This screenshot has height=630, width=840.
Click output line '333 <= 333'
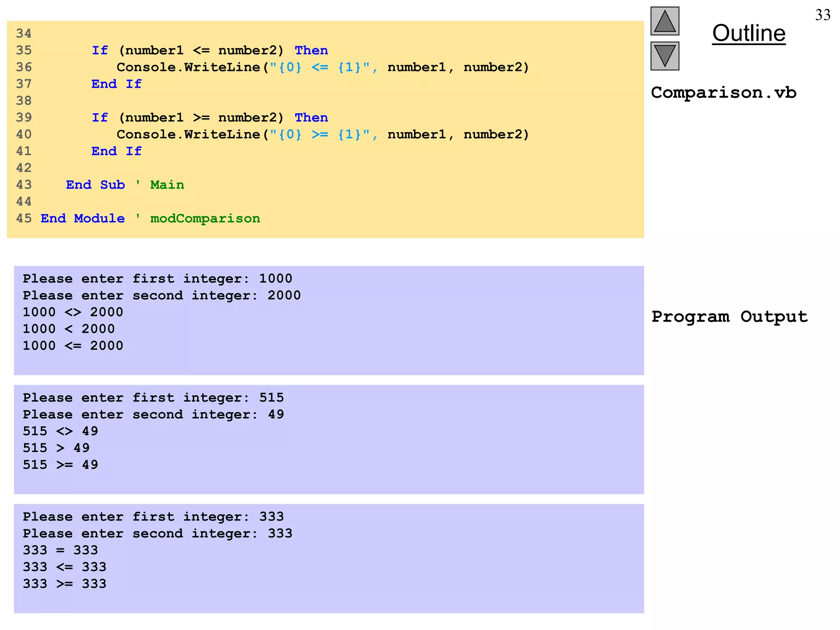pos(64,567)
